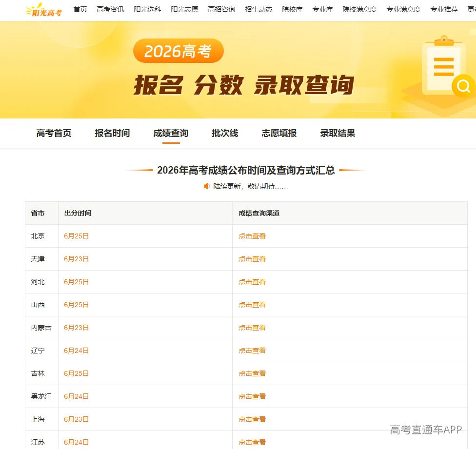This screenshot has width=476, height=449.
Task: Click the 6月23日 date for 上海
Action: tap(76, 419)
